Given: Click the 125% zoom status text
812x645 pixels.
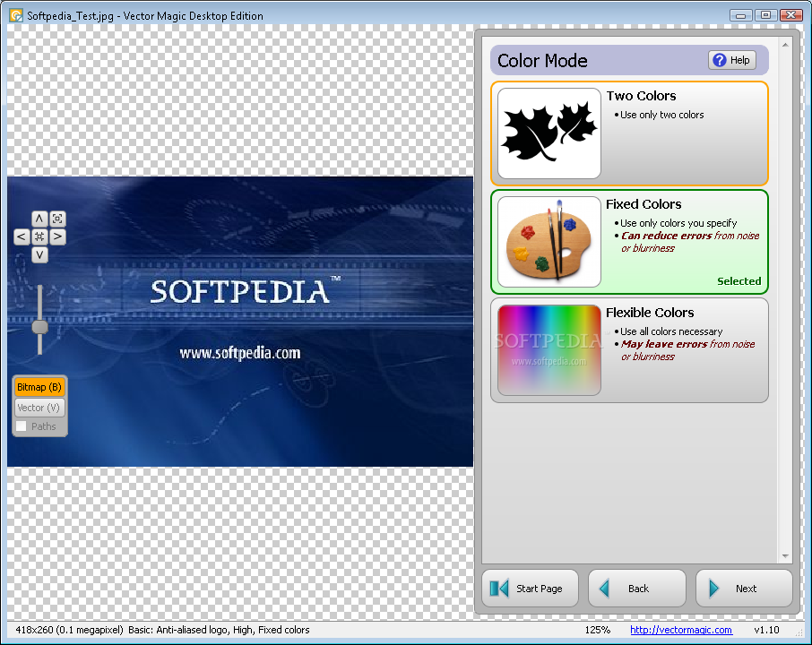Looking at the screenshot, I should pos(598,630).
